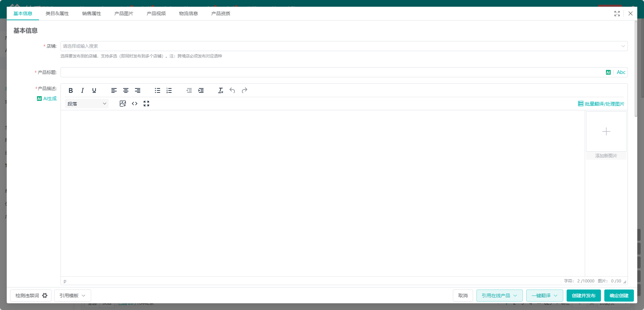
Task: Expand the 引用模板 dropdown
Action: [x=73, y=296]
